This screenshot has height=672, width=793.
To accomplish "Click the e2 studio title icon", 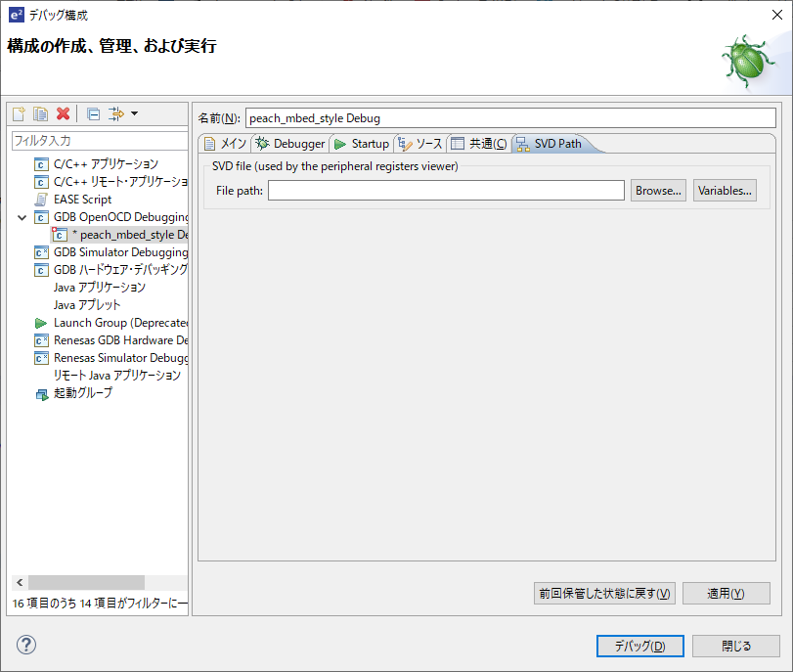I will (x=17, y=16).
